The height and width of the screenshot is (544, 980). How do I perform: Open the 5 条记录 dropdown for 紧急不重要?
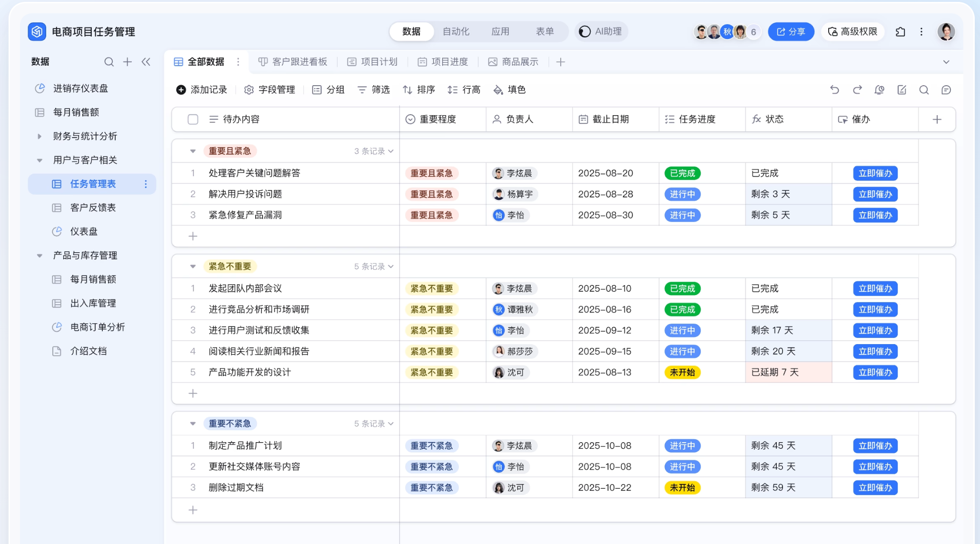[374, 267]
